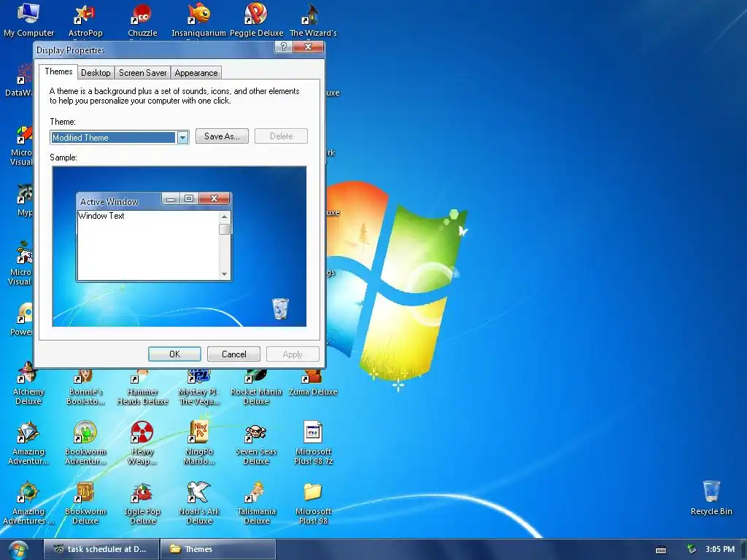Select the Seven Seas Deluxe skull icon
Screen dimensions: 747x560
point(256,443)
